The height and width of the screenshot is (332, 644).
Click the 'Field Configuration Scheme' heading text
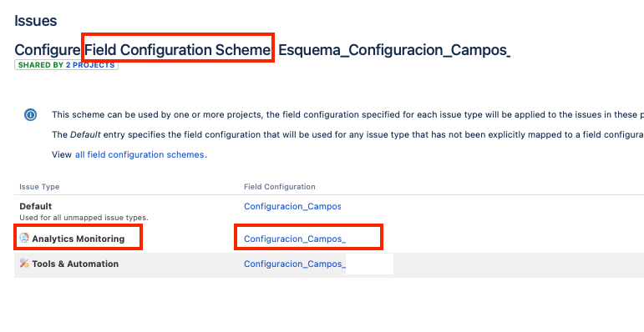[177, 50]
